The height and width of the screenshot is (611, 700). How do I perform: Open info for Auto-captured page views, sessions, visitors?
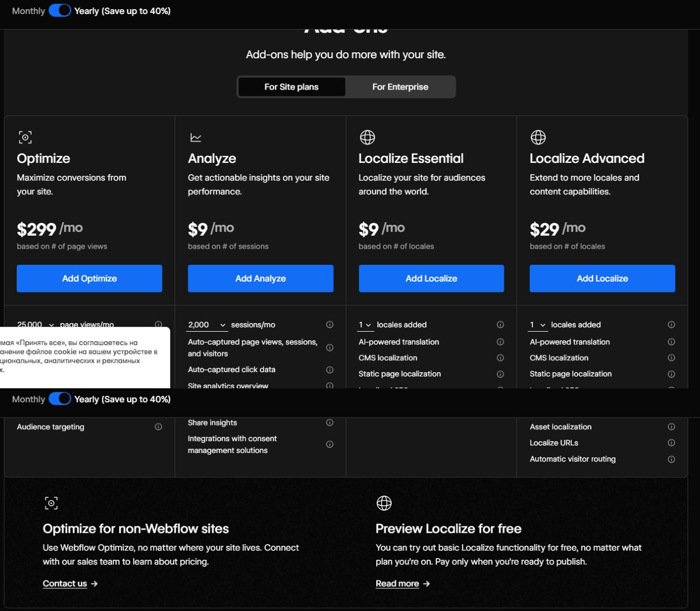pos(330,348)
